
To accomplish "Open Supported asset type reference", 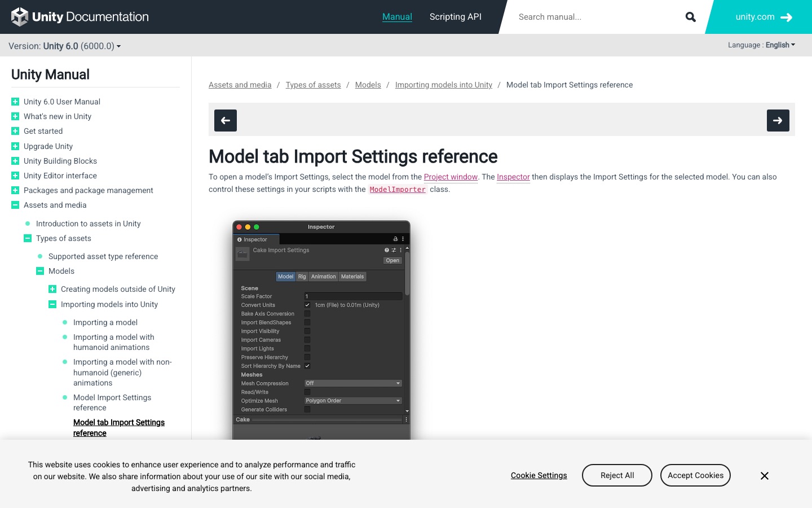I will 103,256.
